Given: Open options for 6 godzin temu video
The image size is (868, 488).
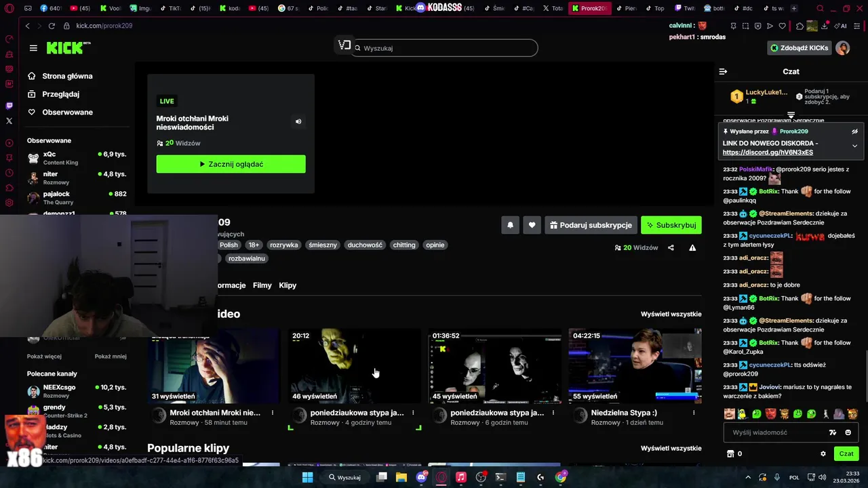Looking at the screenshot, I should 553,412.
